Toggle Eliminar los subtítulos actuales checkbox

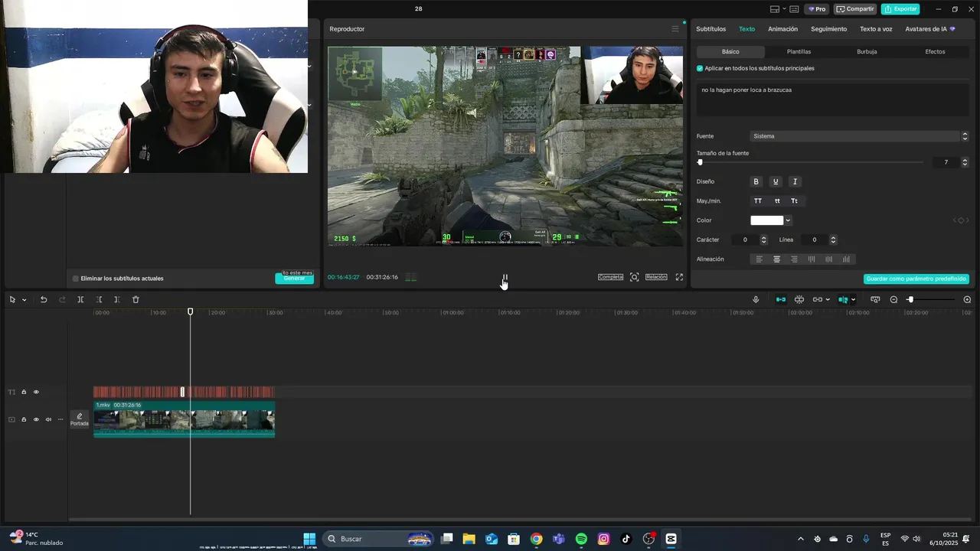click(76, 279)
